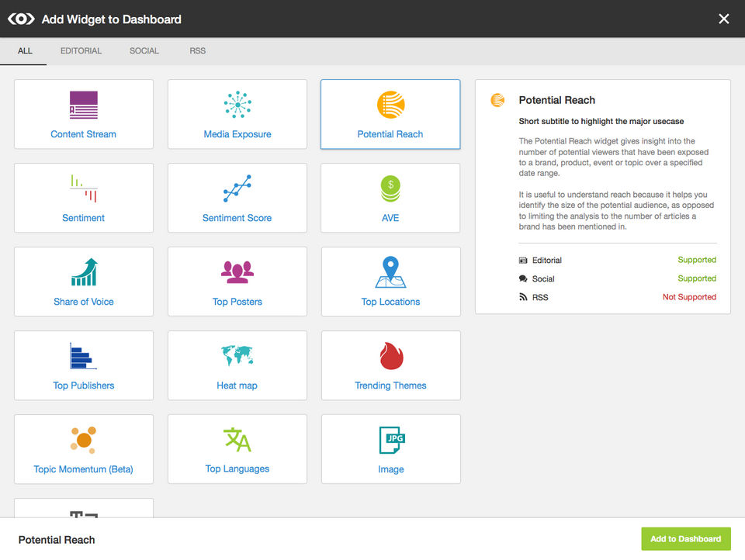Image resolution: width=745 pixels, height=560 pixels.
Task: Select the Sentiment Score line graph icon
Action: [237, 188]
